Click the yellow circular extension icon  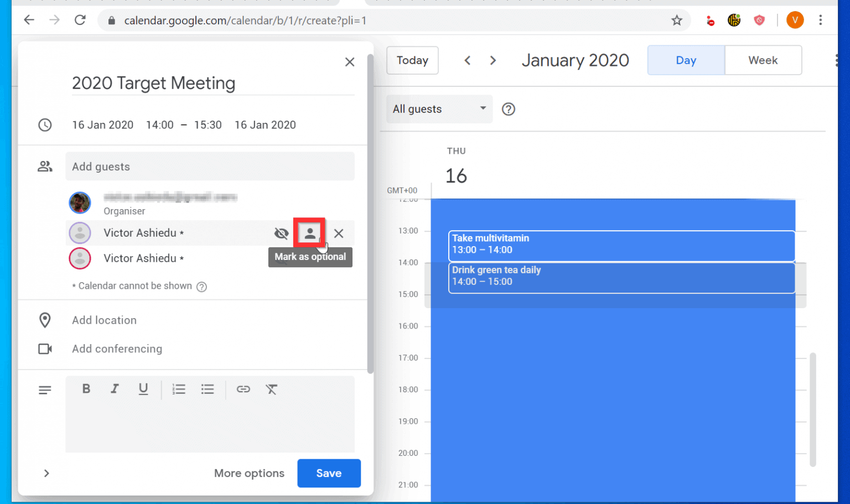734,20
